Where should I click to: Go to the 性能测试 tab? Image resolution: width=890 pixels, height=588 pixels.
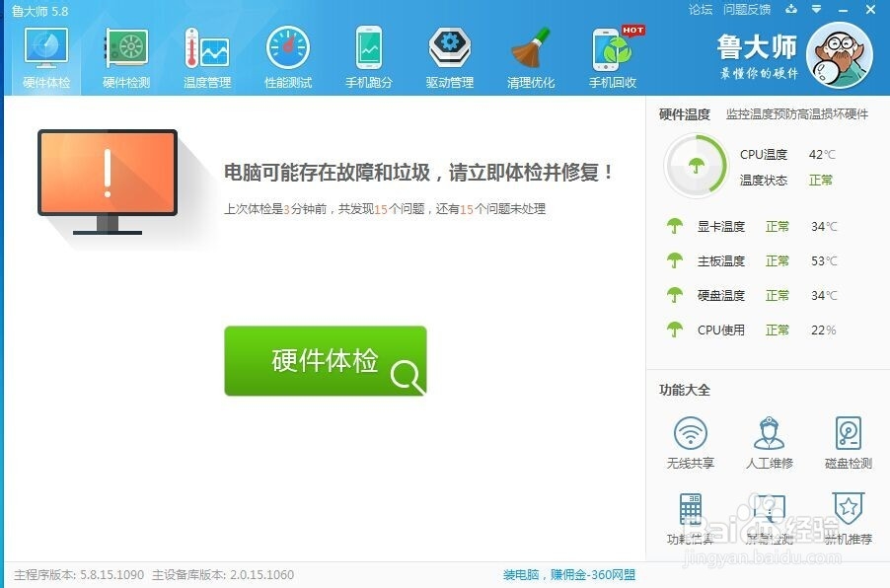point(288,57)
